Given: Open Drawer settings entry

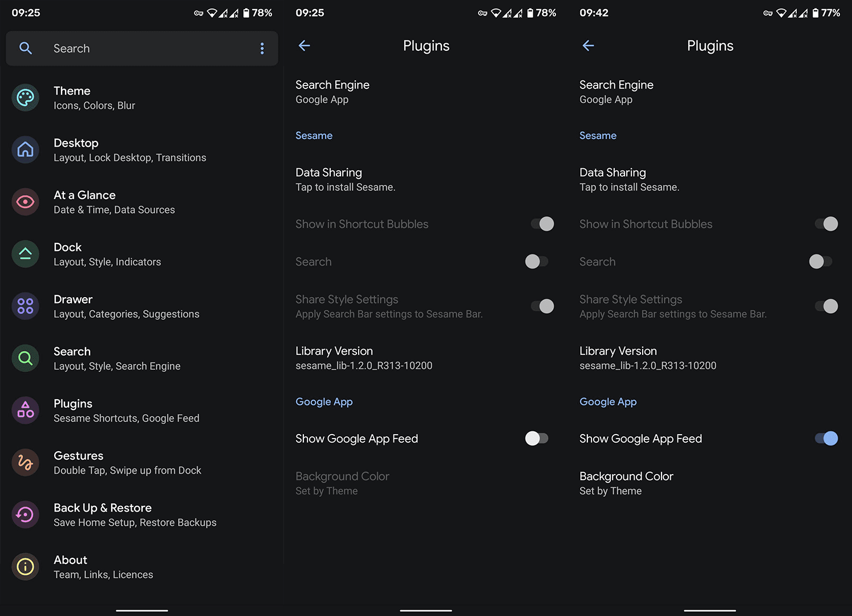Looking at the screenshot, I should (142, 306).
